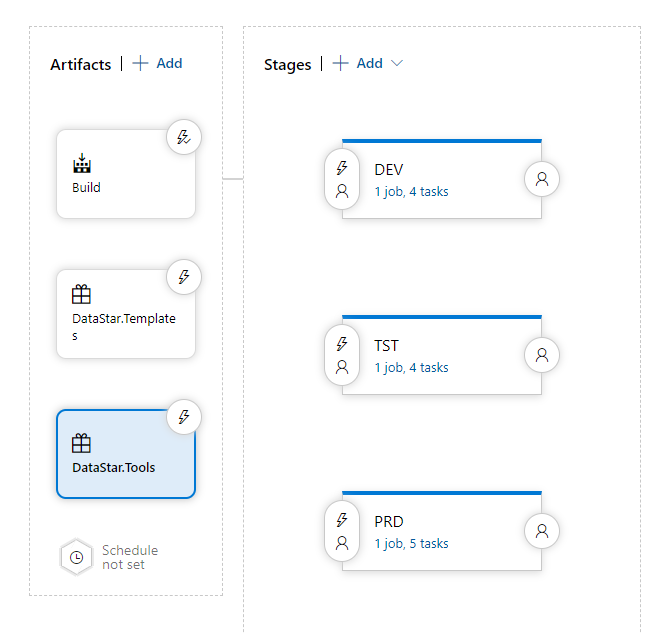Open the DataStar.Templates artifact trigger lightning icon

(184, 277)
